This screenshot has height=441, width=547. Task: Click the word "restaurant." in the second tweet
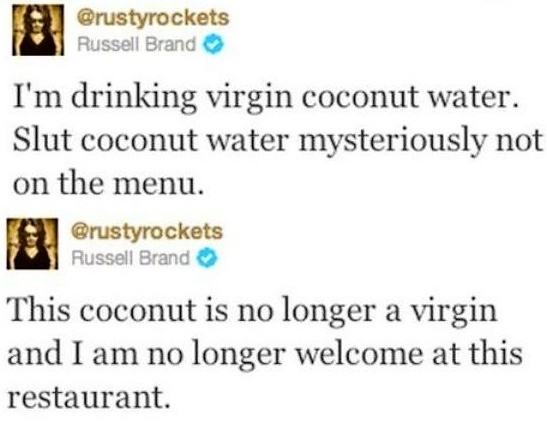point(89,397)
